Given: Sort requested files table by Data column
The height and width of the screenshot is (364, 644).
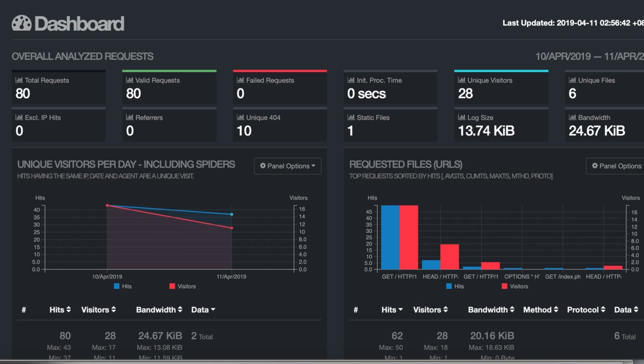Looking at the screenshot, I should [x=626, y=309].
